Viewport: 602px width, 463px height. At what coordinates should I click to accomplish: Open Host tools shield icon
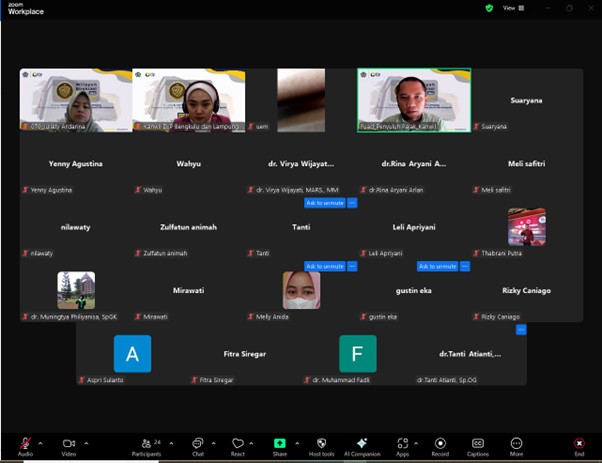[321, 443]
